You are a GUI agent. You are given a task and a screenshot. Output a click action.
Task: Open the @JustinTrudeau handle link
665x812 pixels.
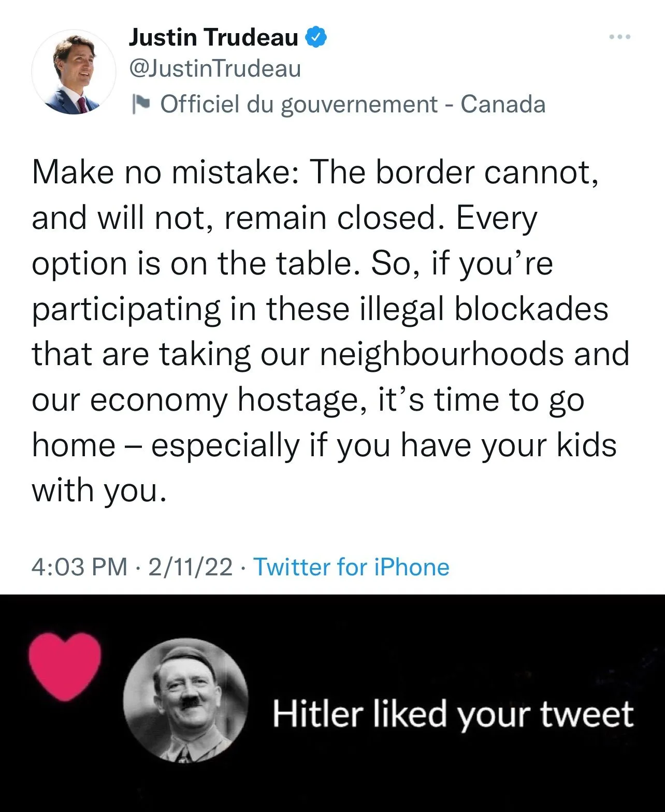(214, 69)
